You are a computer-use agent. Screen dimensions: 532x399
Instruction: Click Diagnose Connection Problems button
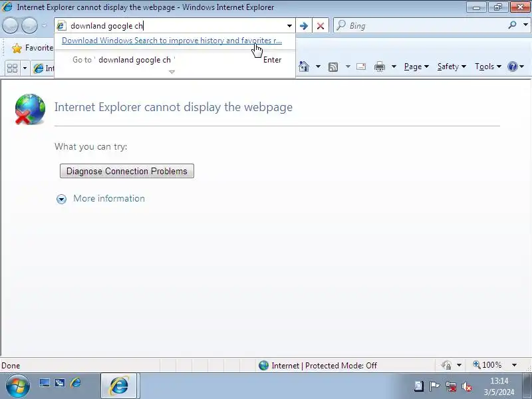coord(127,171)
